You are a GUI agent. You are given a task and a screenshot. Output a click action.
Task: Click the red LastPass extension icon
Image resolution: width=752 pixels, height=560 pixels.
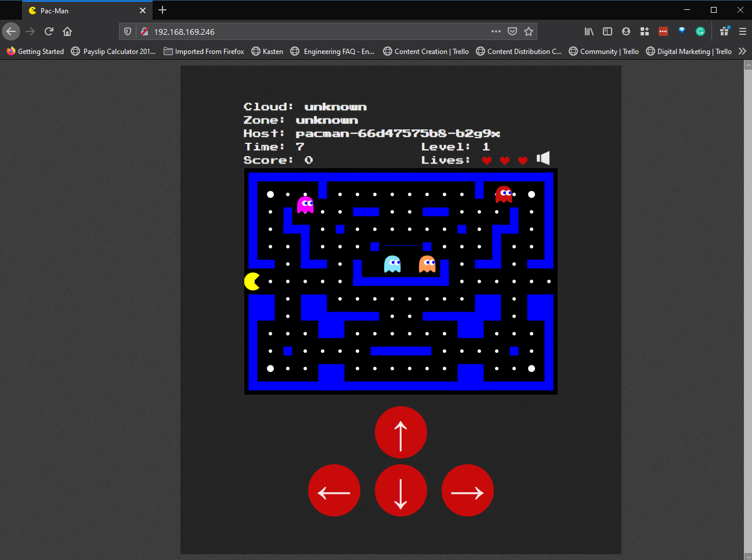[x=663, y=31]
